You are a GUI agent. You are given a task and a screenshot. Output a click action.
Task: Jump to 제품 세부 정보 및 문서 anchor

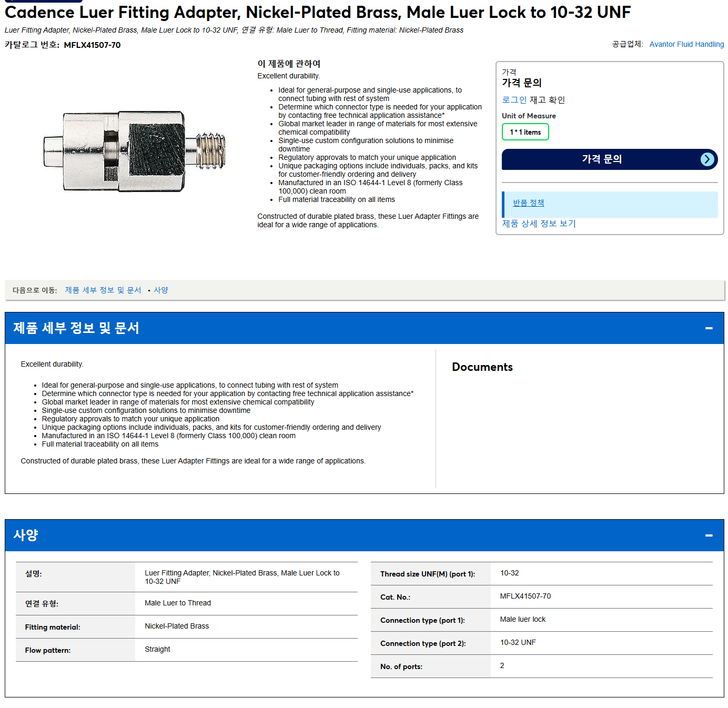103,290
